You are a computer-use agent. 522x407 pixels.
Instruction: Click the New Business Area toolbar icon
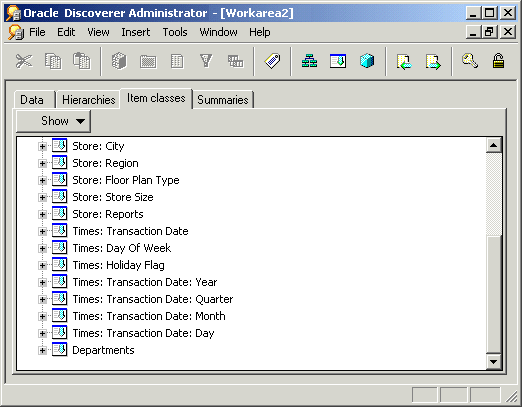(x=119, y=61)
